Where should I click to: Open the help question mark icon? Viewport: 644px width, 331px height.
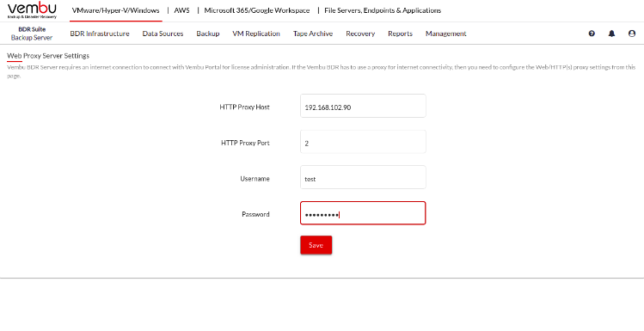[592, 34]
